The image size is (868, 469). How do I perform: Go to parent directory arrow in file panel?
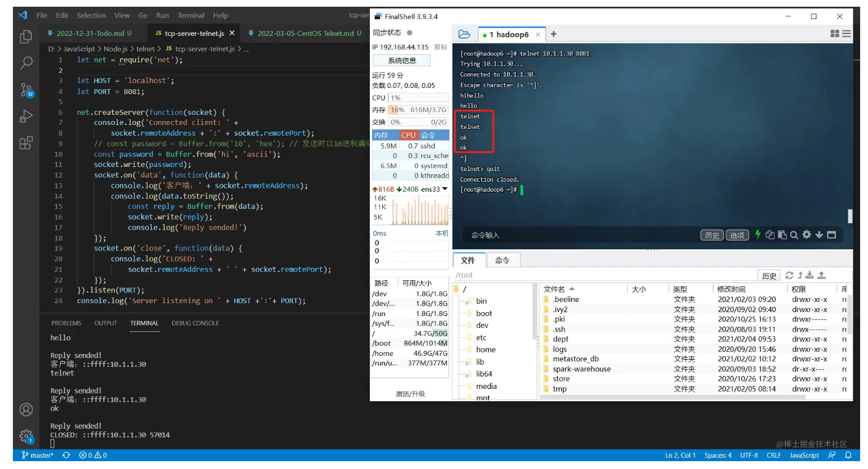(x=800, y=275)
